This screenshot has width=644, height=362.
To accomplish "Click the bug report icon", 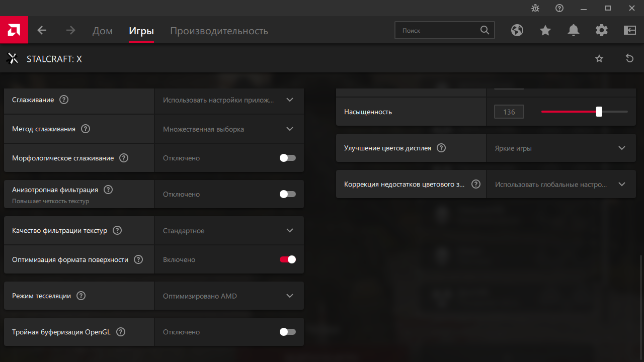I will pos(535,8).
